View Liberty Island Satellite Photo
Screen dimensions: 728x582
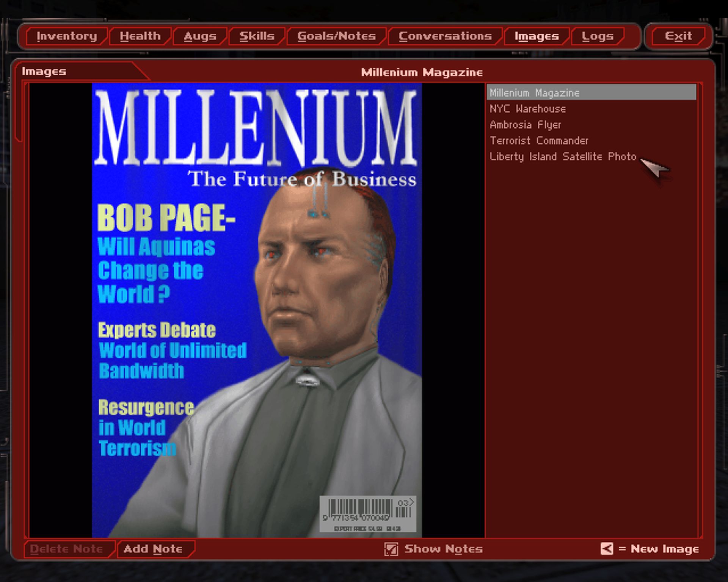pos(563,157)
